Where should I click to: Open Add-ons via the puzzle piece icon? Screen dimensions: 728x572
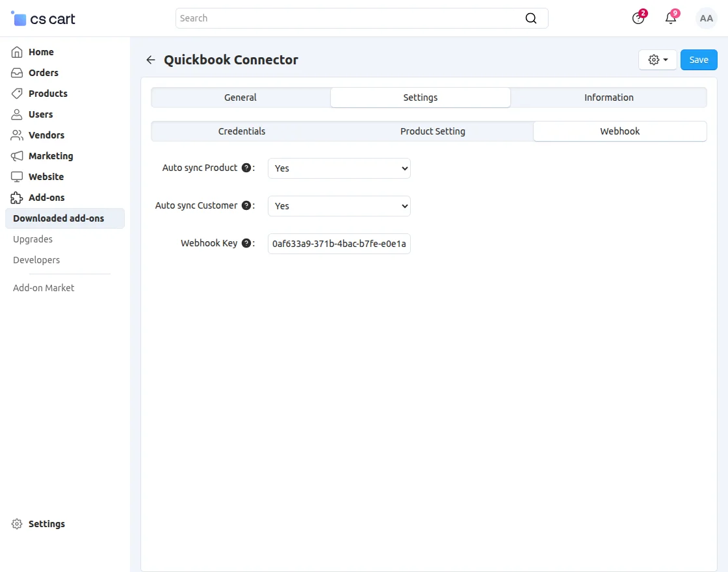tap(16, 198)
